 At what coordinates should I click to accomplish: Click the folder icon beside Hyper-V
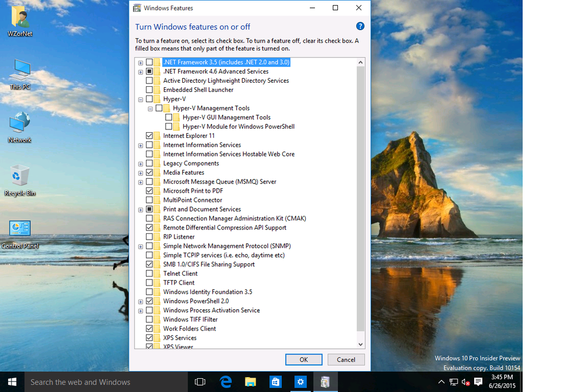[x=157, y=99]
